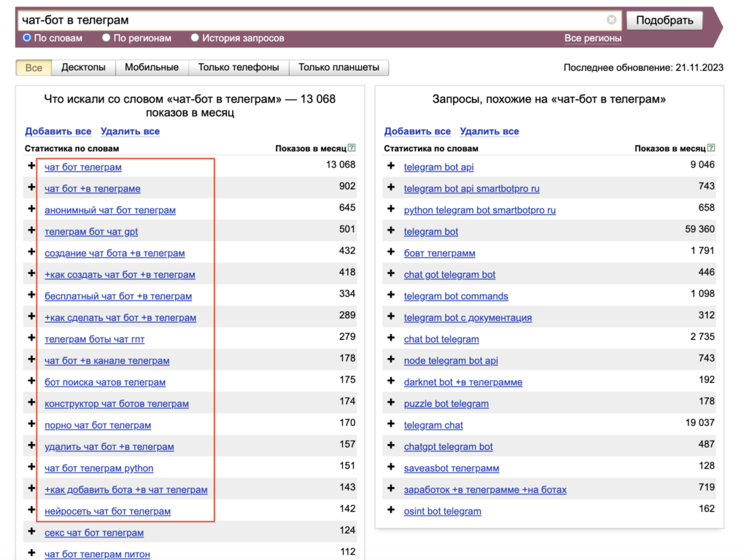Add 'chatgpt telegram bot' using plus icon
Screen dimensions: 747x560
391,446
